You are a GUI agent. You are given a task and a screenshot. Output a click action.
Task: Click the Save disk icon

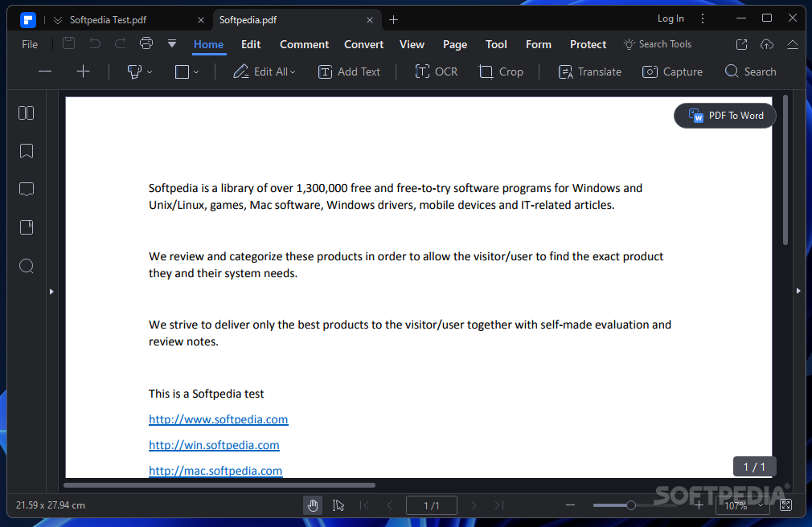(x=68, y=43)
